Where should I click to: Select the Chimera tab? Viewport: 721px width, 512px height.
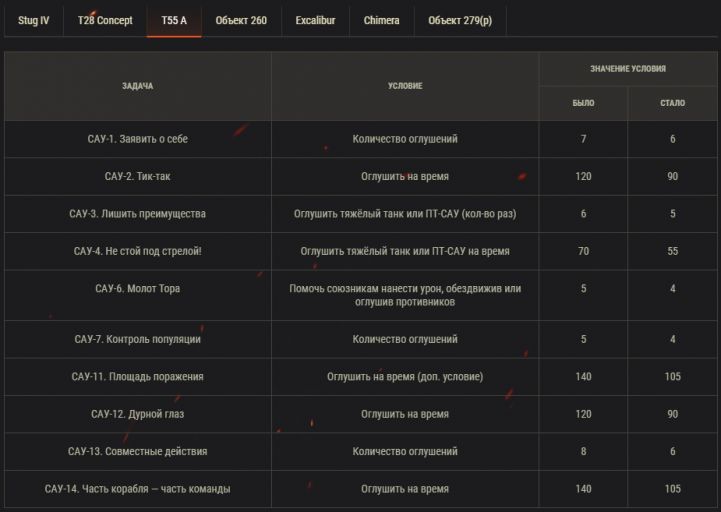pyautogui.click(x=382, y=20)
